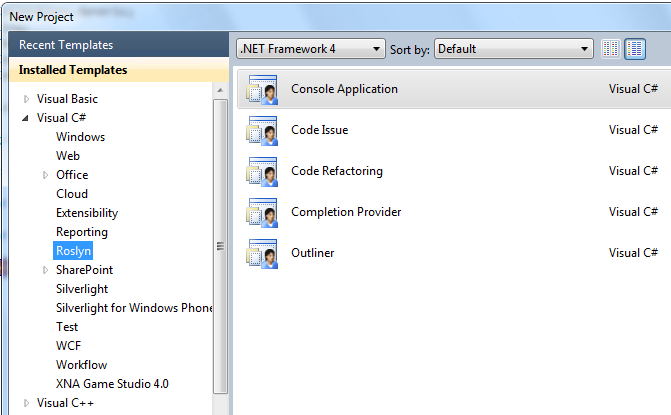Open the Sort by Default dropdown
Image resolution: width=671 pixels, height=415 pixels.
tap(514, 49)
